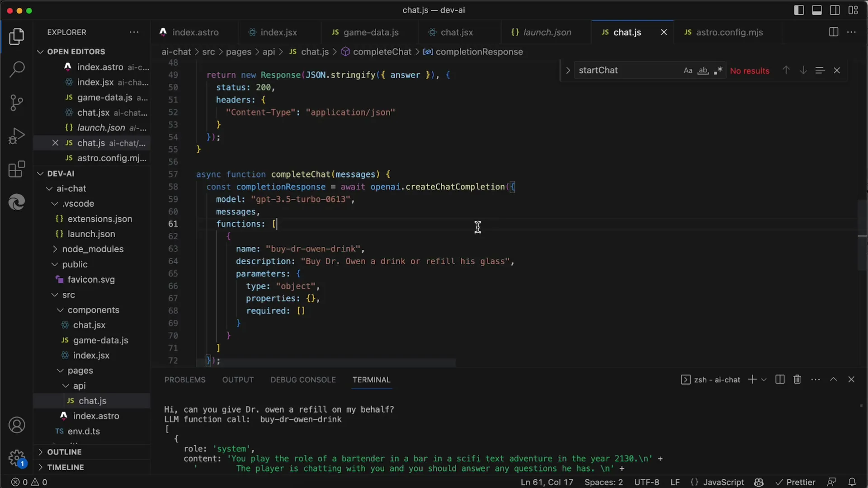Kill the terminal with trash icon
This screenshot has height=488, width=868.
(797, 380)
